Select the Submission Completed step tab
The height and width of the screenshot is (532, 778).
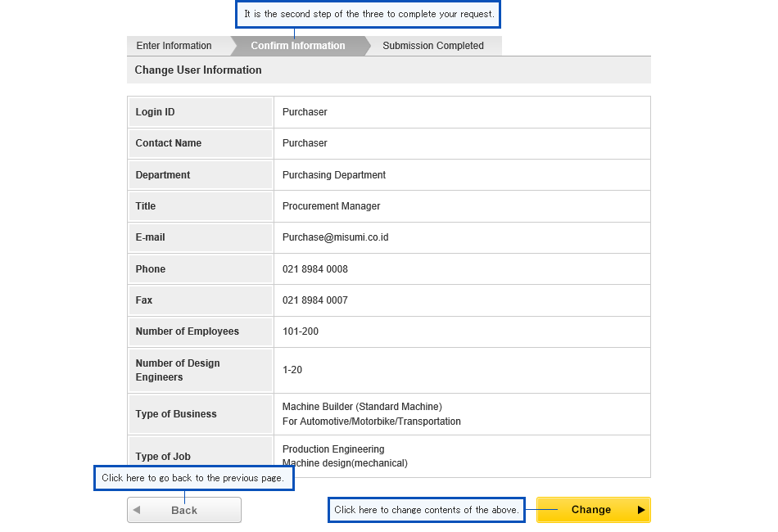pos(433,46)
